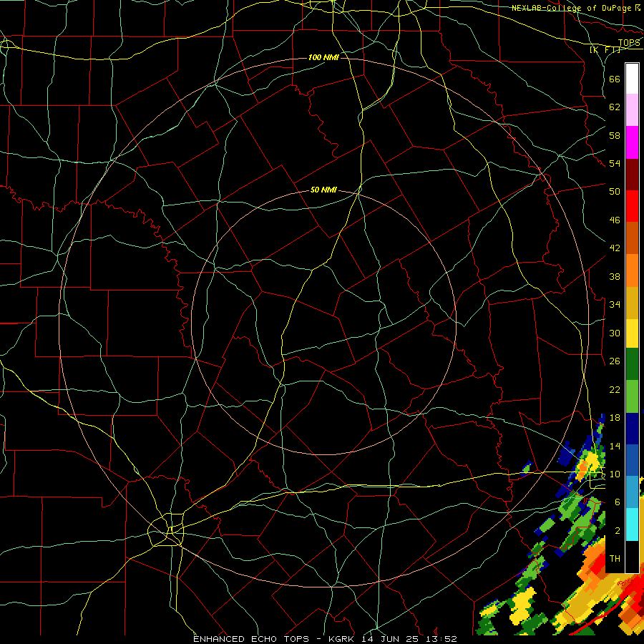
Task: Select the legend value "50"
Action: 615,191
